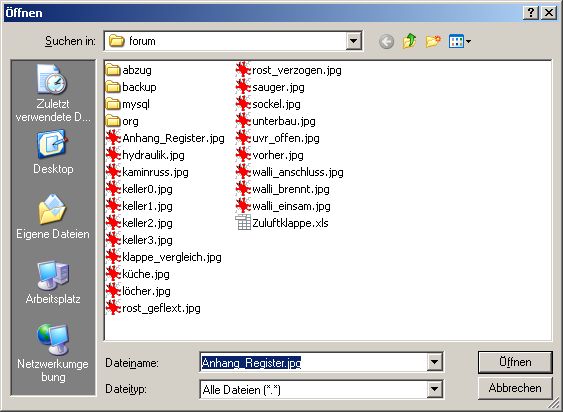Image resolution: width=563 pixels, height=412 pixels.
Task: Click the Up One Level folder icon
Action: click(409, 41)
